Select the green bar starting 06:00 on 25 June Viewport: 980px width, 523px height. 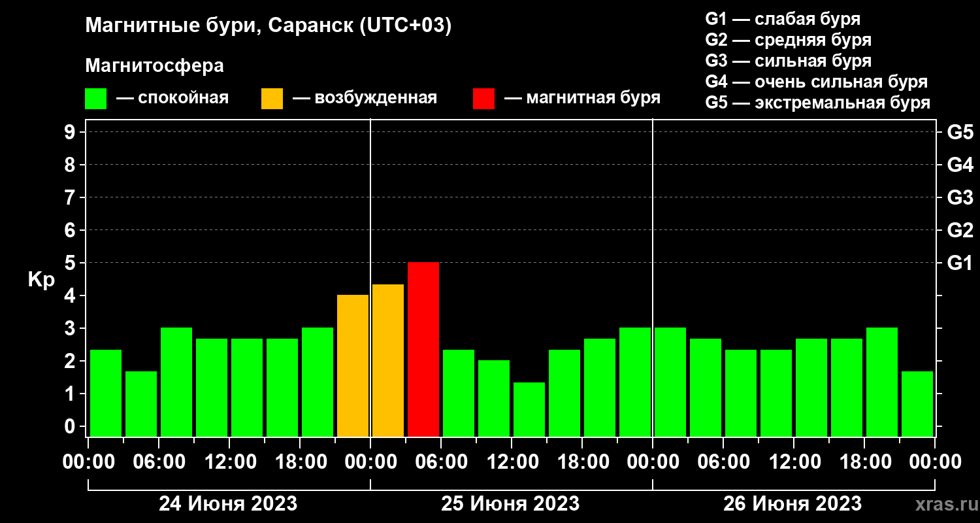point(459,393)
